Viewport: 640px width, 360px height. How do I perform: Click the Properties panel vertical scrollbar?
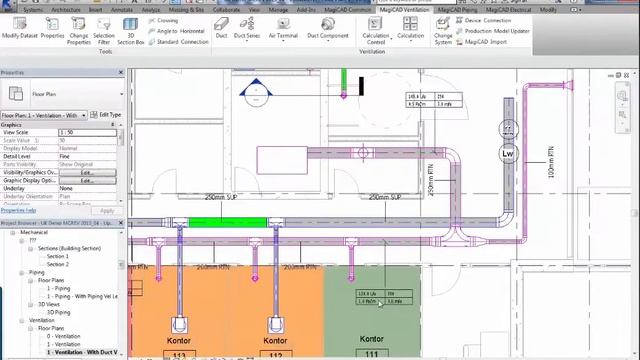coord(120,162)
